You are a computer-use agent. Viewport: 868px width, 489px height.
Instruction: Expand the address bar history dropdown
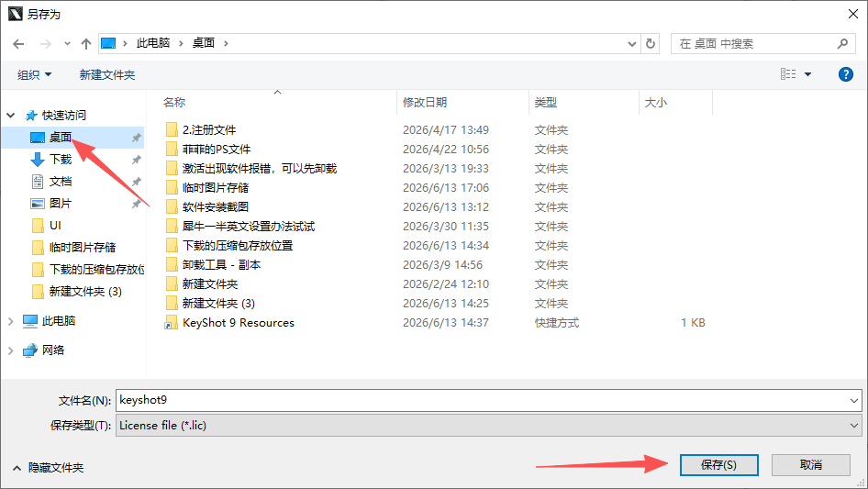coord(631,44)
